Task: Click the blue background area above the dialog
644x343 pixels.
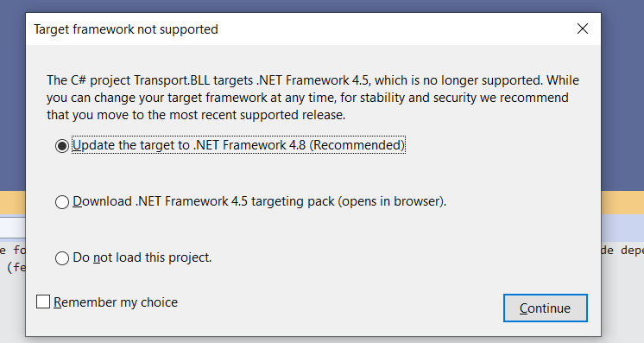Action: 322,6
